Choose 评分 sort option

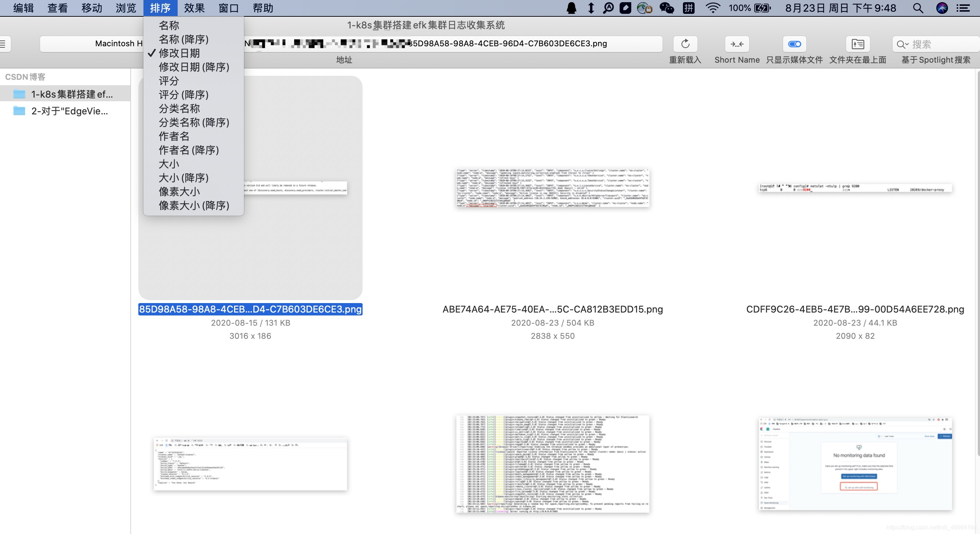tap(194, 81)
